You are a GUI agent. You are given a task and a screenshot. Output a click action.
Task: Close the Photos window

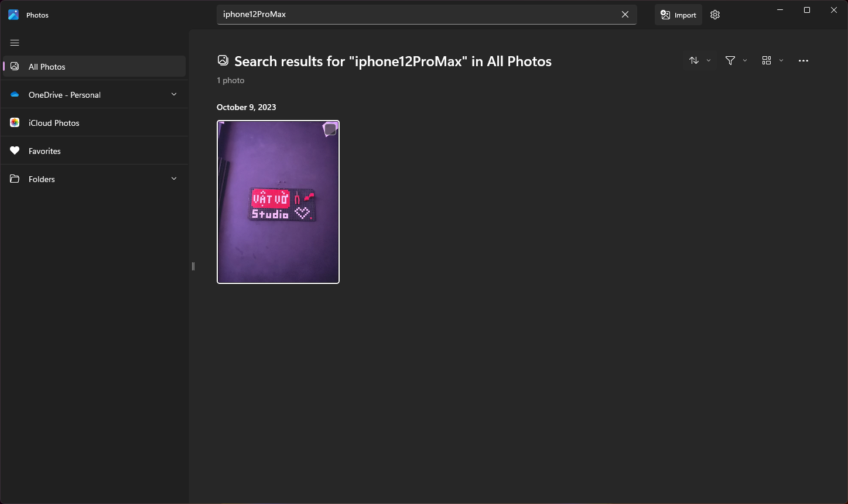834,10
